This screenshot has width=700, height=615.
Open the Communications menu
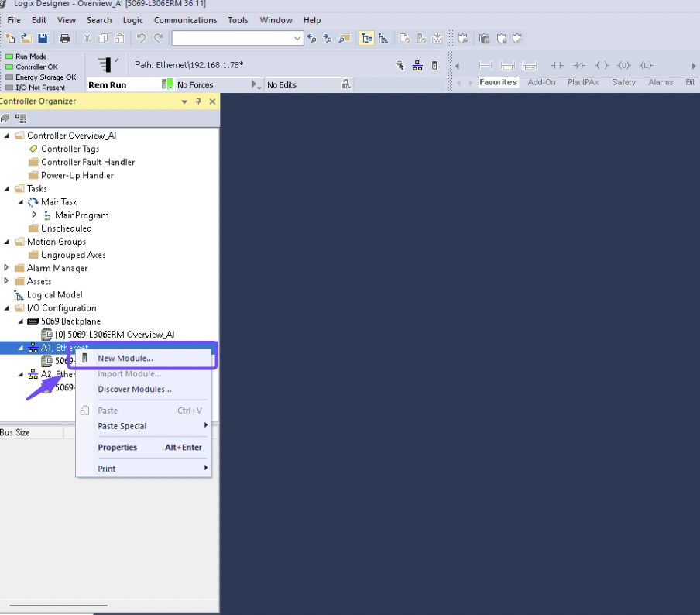[x=186, y=20]
